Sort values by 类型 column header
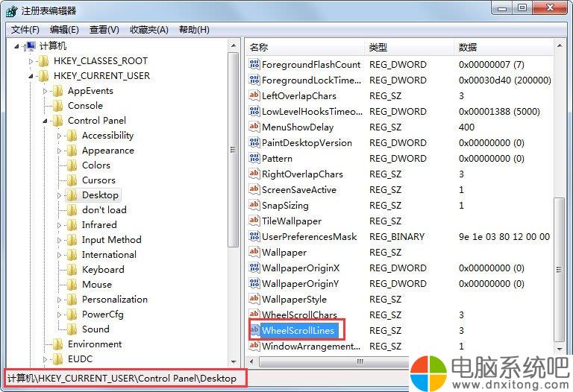This screenshot has height=392, width=573. [410, 47]
